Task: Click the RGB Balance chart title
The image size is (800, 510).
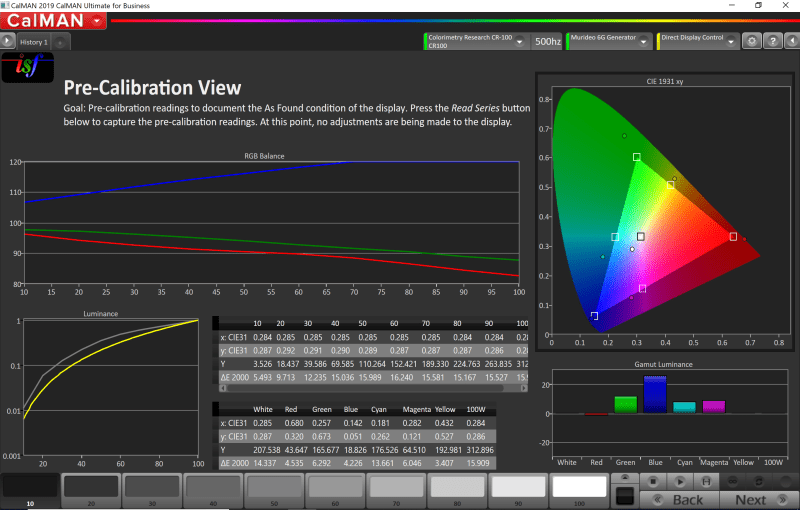Action: (x=264, y=156)
